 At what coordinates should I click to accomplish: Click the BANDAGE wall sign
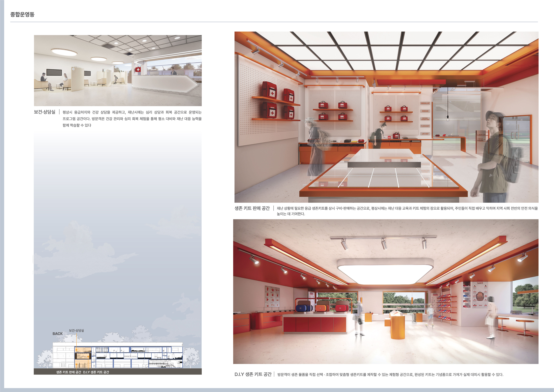[x=425, y=111]
